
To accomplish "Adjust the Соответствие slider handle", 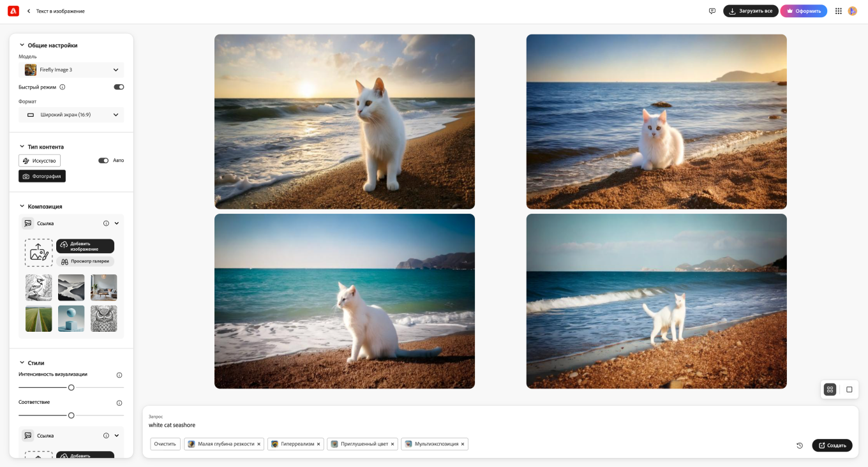I will (71, 415).
